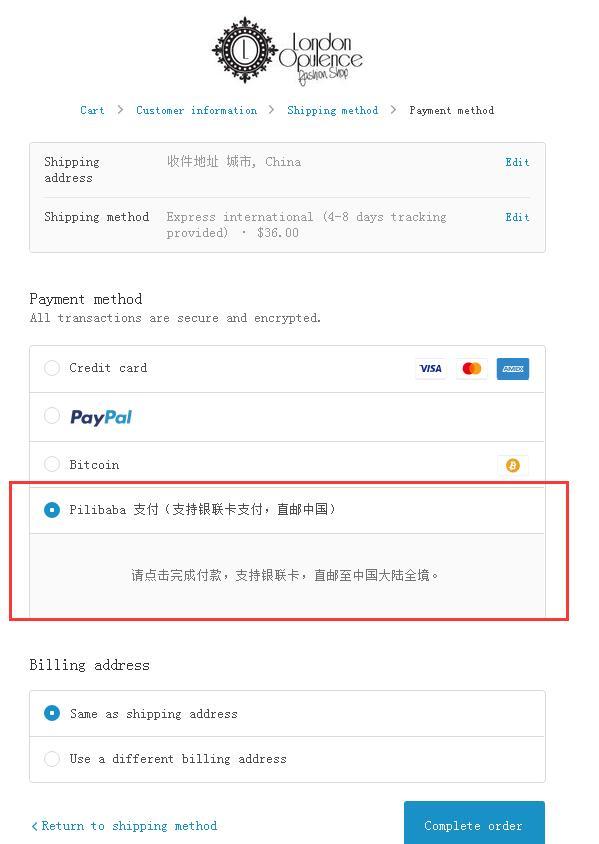Open Customer information breadcrumb step
The height and width of the screenshot is (844, 599).
[196, 110]
